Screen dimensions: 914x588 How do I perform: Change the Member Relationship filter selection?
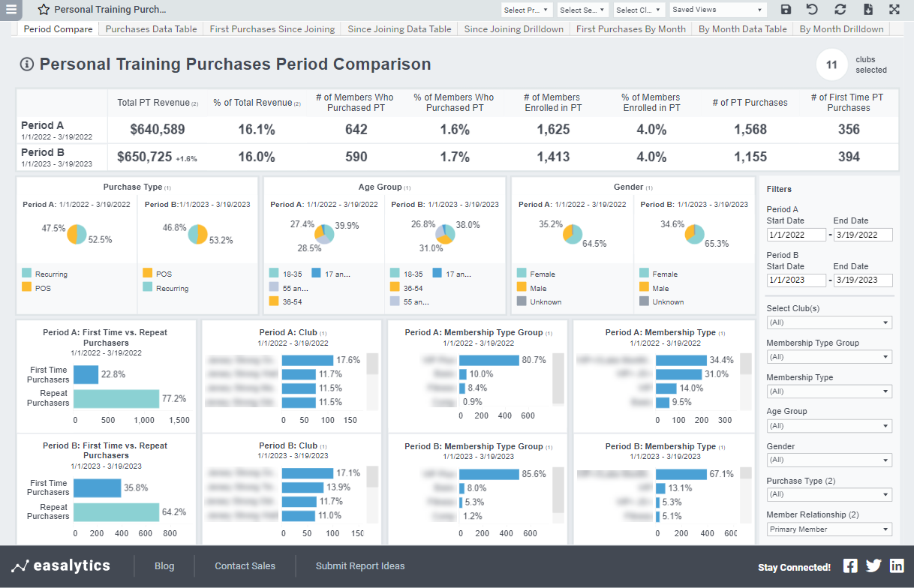(x=829, y=529)
